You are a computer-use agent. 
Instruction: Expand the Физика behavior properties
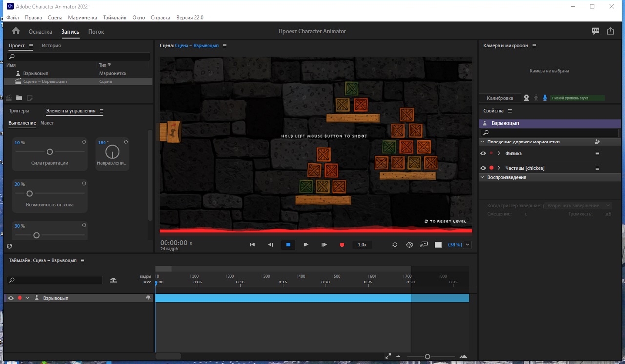click(499, 153)
